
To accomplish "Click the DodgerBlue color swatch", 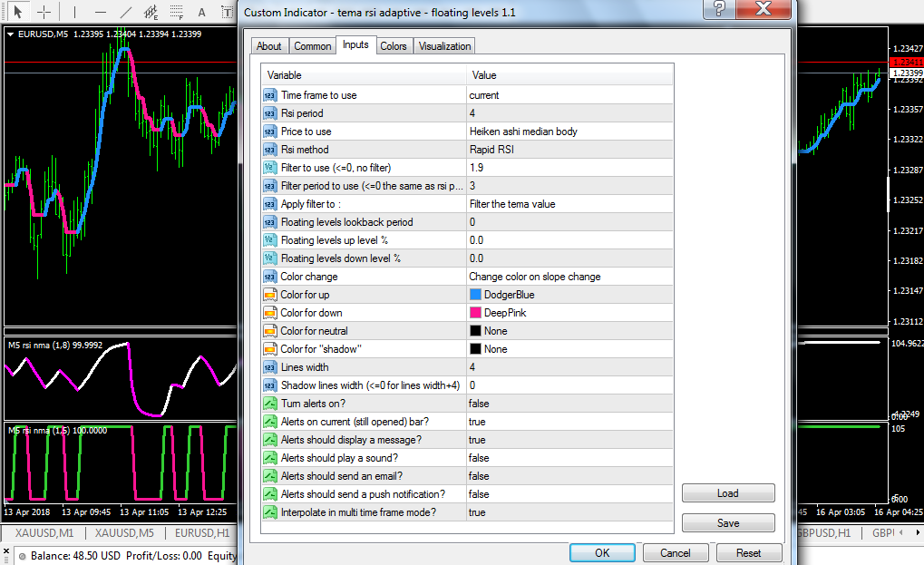I will tap(475, 295).
